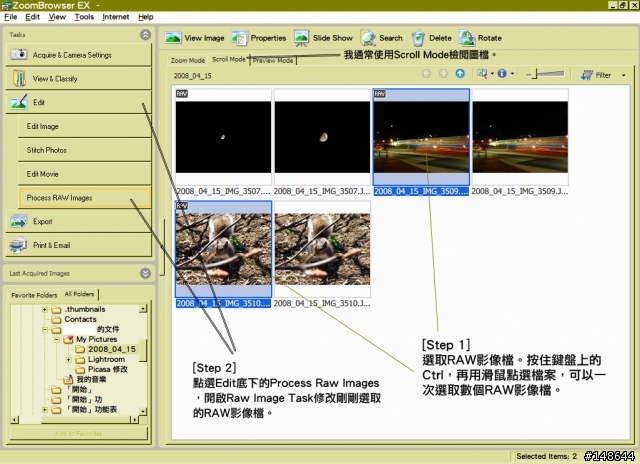Viewport: 640px width, 464px height.
Task: Select the Favorite Folders tab
Action: click(34, 295)
